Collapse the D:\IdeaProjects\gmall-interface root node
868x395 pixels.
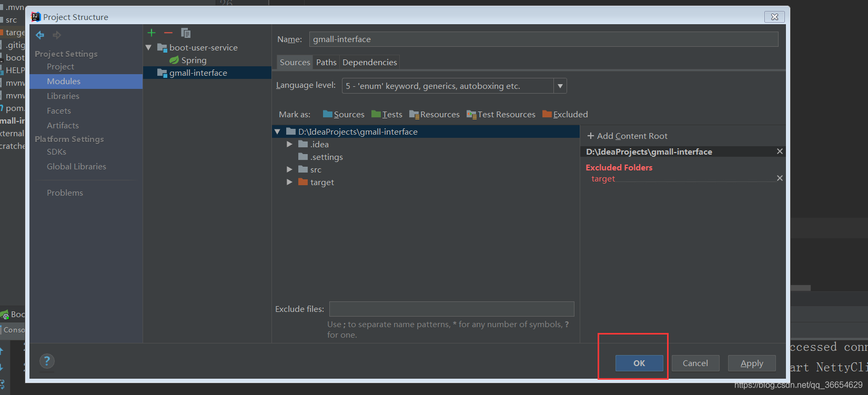(277, 131)
